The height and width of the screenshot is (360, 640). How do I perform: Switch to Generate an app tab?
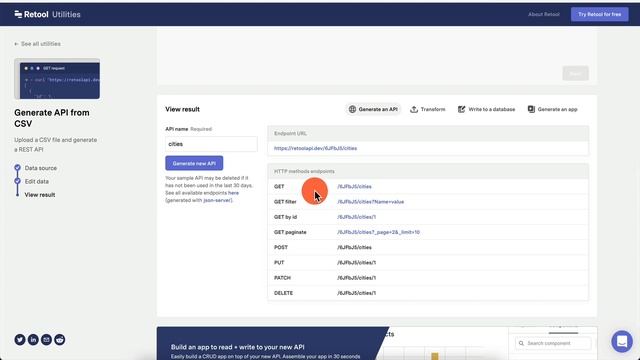coord(553,109)
